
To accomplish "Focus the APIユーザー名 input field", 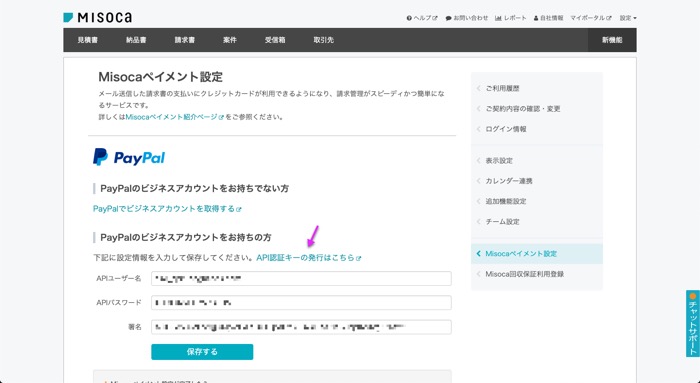I will [x=301, y=279].
